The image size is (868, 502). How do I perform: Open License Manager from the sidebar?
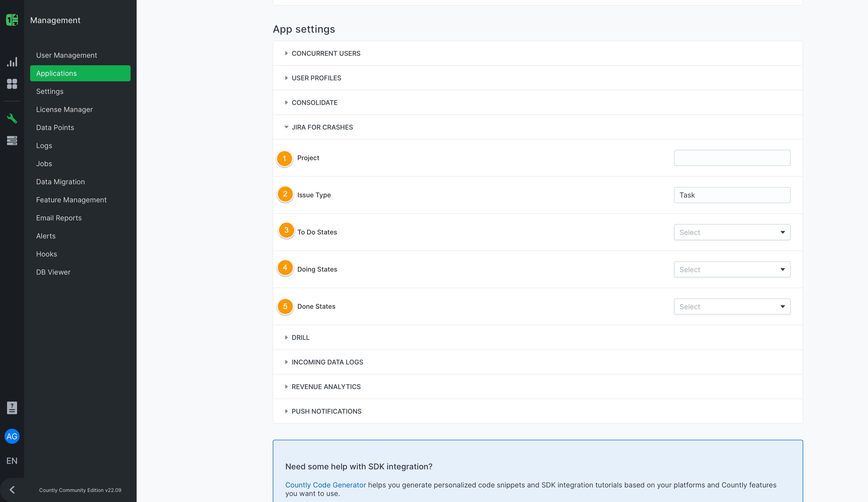tap(64, 109)
